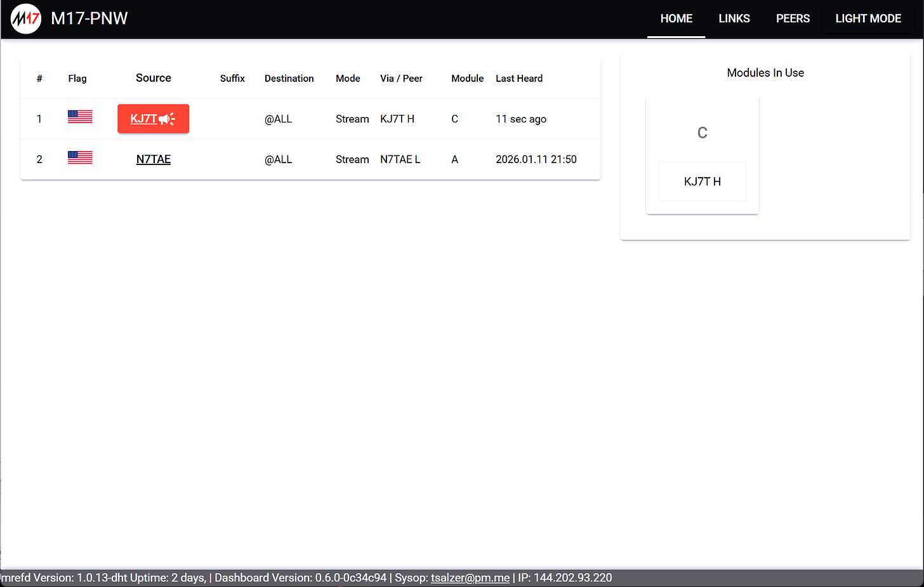Open the LINKS page
This screenshot has height=587, width=924.
coord(734,18)
